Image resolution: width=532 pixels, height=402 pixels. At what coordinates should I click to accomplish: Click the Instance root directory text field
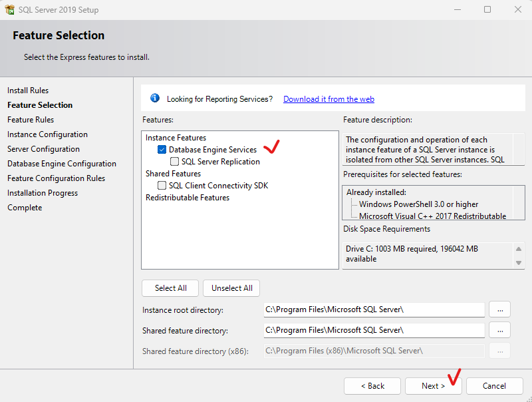click(374, 309)
